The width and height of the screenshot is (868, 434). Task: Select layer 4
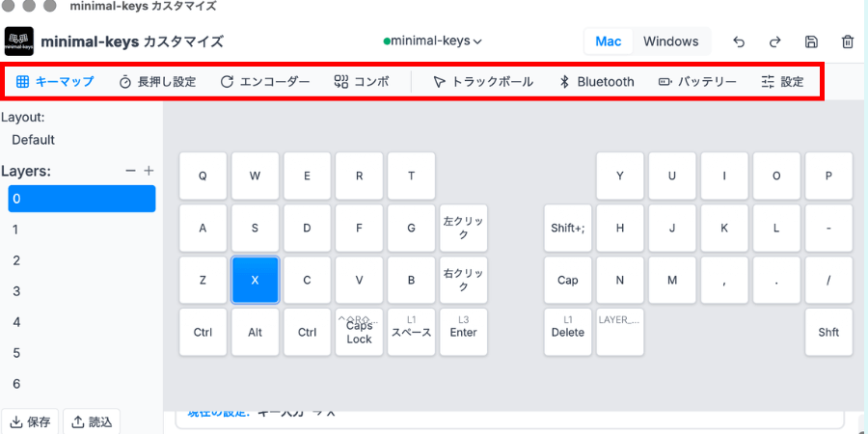(x=82, y=322)
